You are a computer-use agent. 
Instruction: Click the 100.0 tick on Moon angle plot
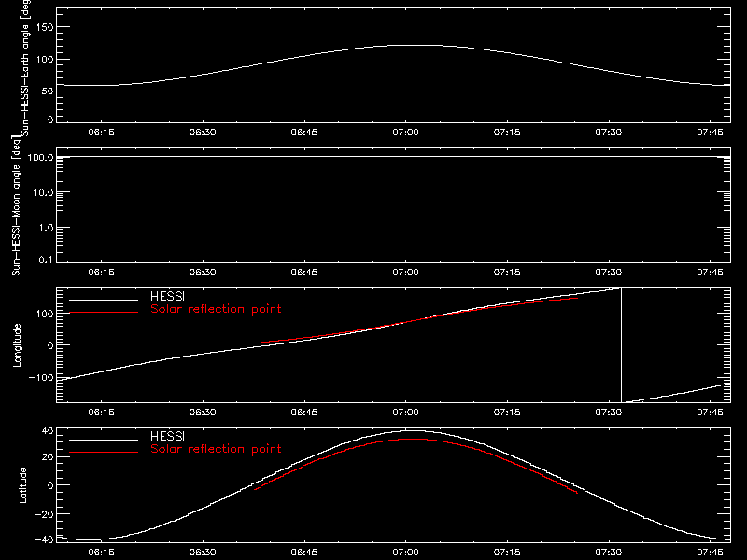(x=40, y=157)
